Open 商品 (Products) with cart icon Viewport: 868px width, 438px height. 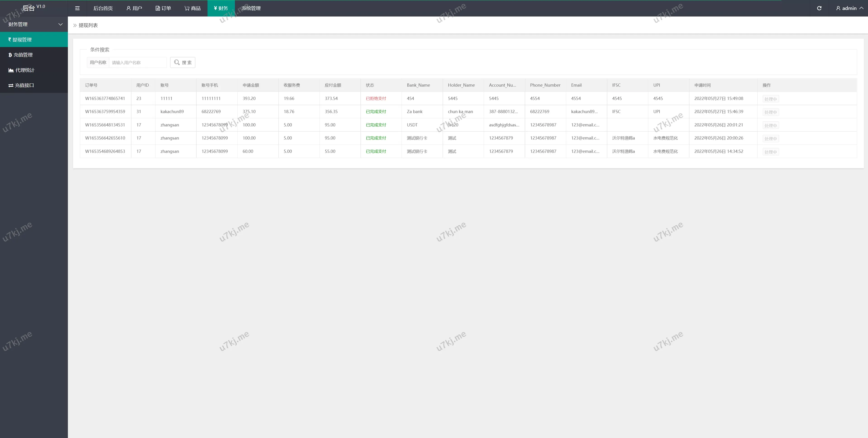coord(192,8)
